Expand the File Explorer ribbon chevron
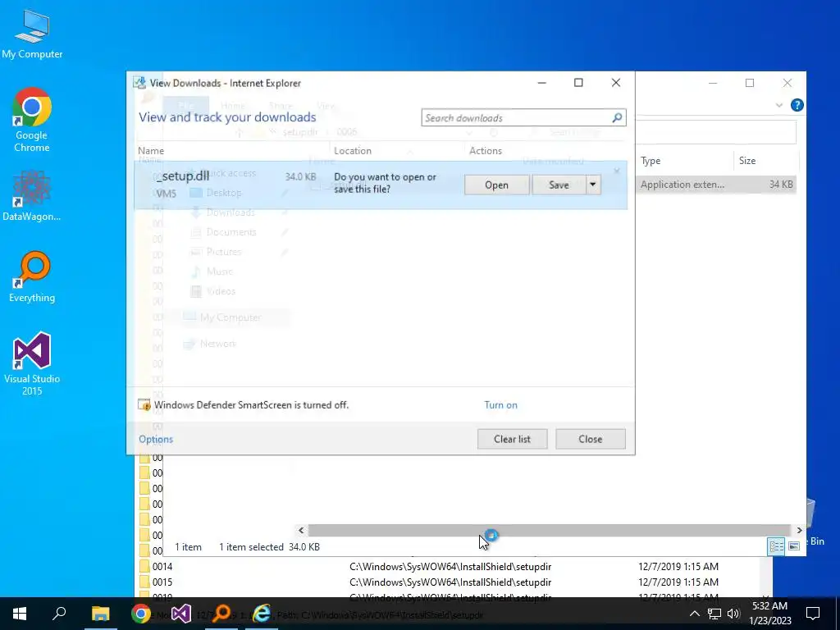The height and width of the screenshot is (630, 840). tap(779, 105)
